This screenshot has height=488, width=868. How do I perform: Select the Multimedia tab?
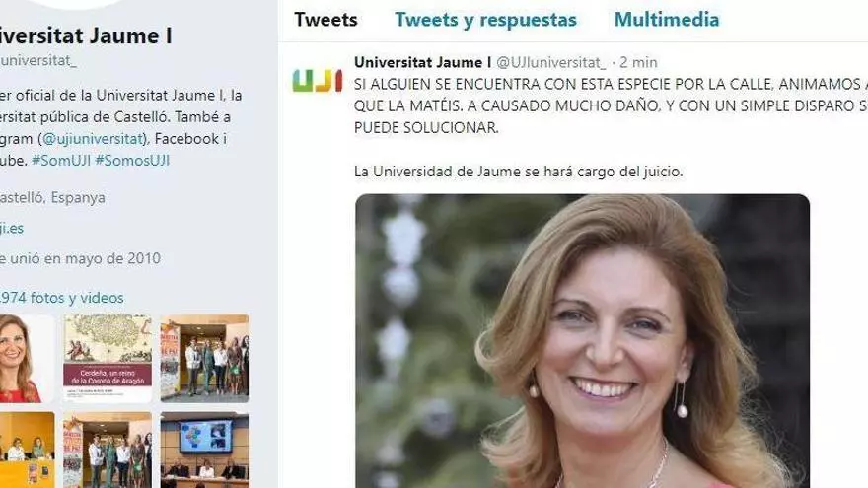pyautogui.click(x=667, y=20)
